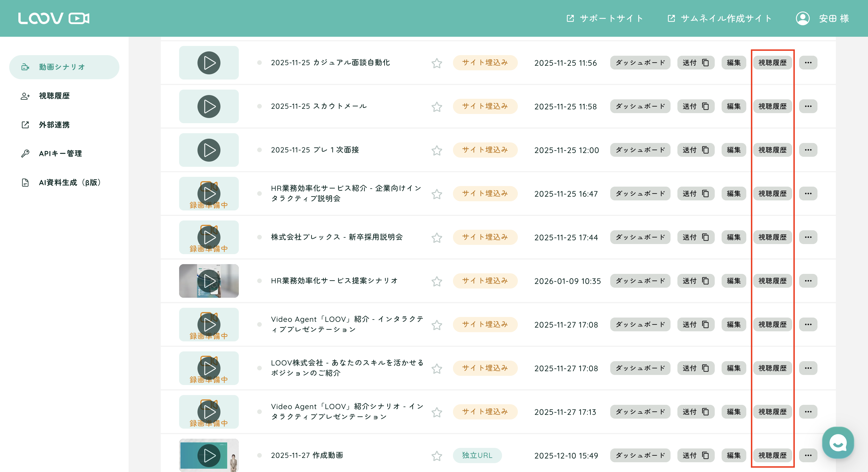Screen dimensions: 868x472
Task: Star the 株式会社プレックス 新卒採用説明会 row
Action: coord(437,237)
